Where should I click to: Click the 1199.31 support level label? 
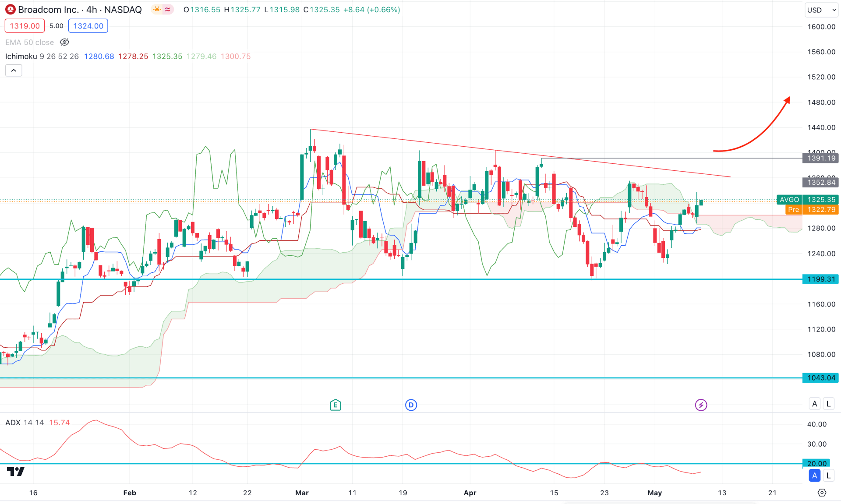tap(820, 279)
